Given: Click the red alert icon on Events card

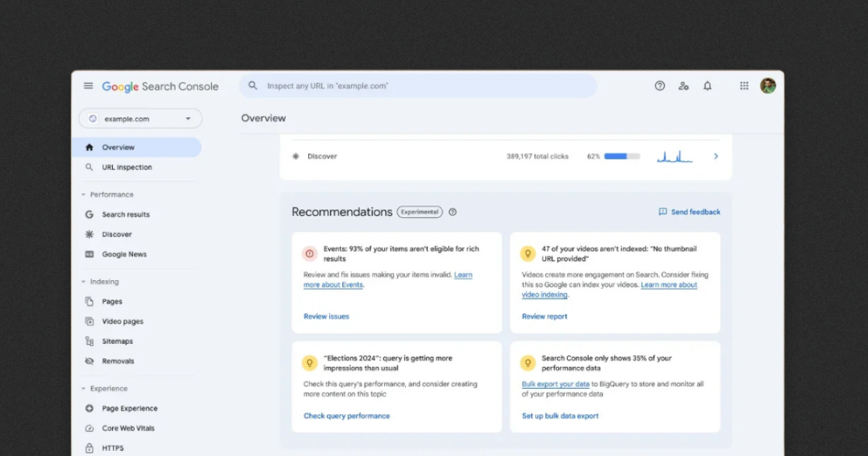Looking at the screenshot, I should pyautogui.click(x=310, y=253).
